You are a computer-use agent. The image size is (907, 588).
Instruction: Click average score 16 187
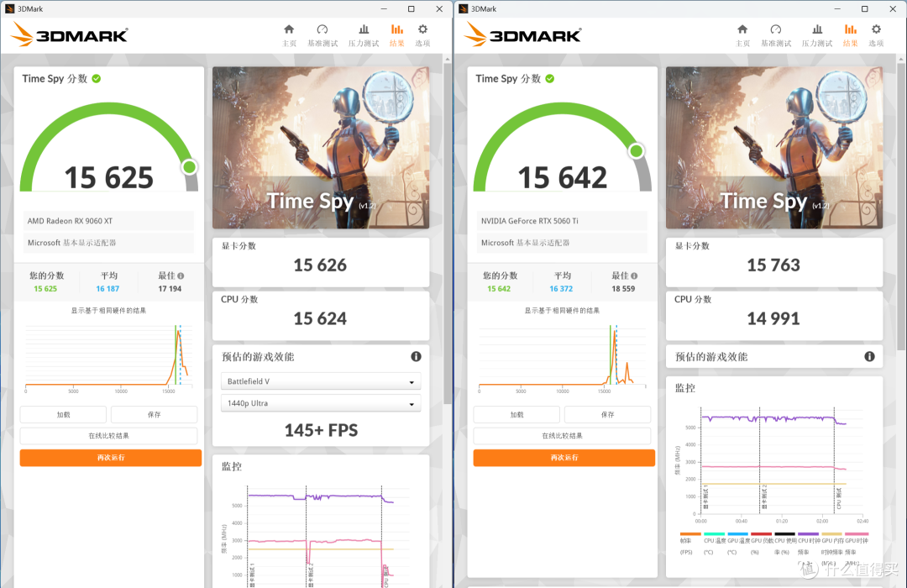click(107, 289)
